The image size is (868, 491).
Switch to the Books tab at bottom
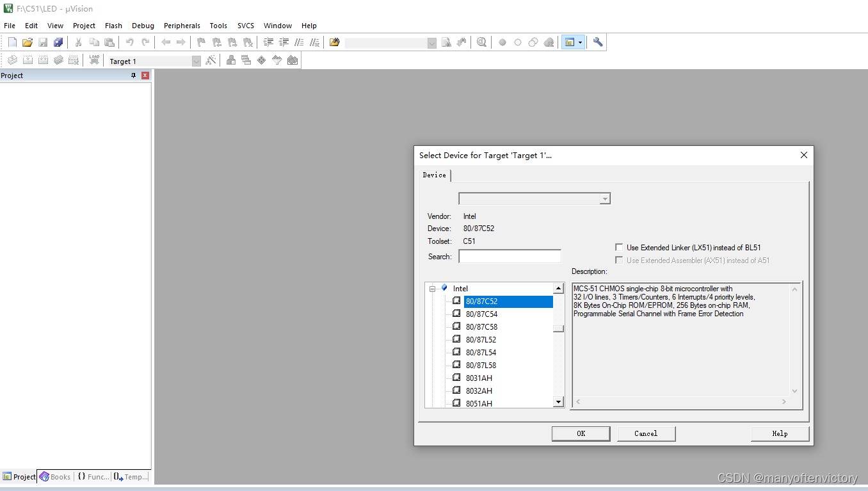55,477
